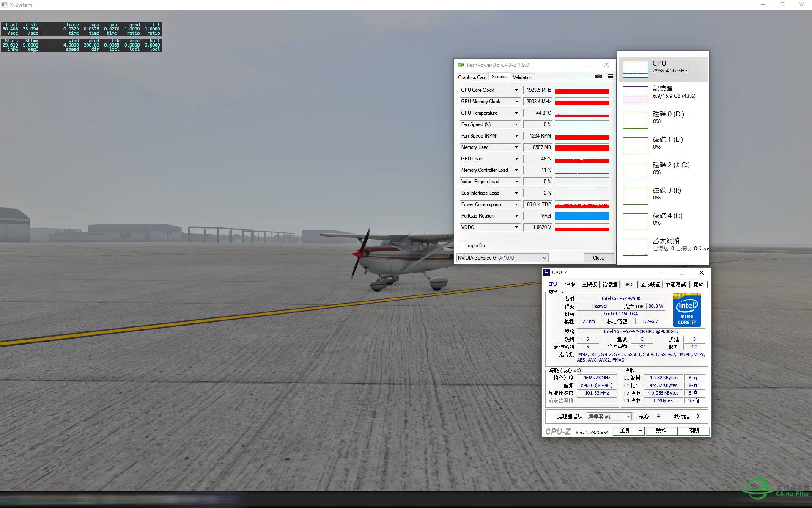Expand the Power Consumption sensor dropdown
This screenshot has height=508, width=812.
(x=516, y=204)
